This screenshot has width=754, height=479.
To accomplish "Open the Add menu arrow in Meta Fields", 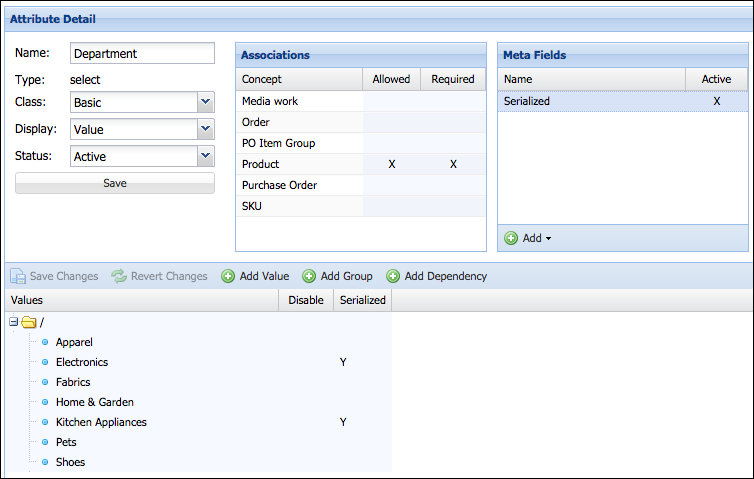I will (x=548, y=239).
